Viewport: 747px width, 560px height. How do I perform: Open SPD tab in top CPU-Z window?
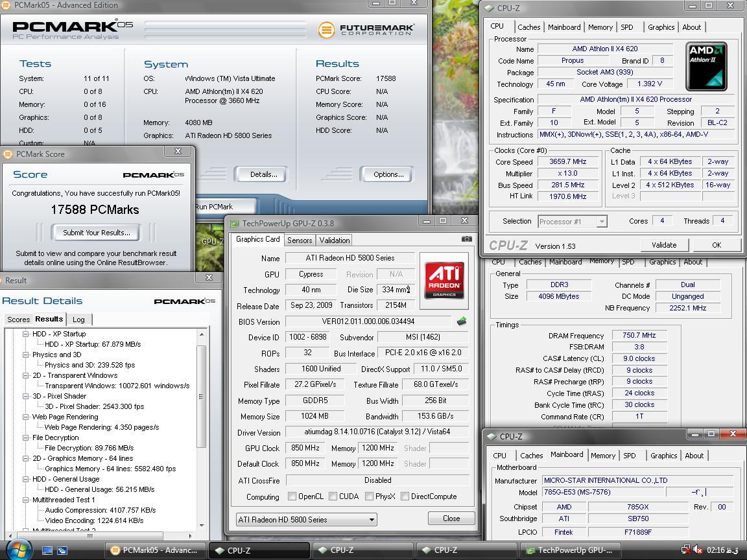(627, 27)
